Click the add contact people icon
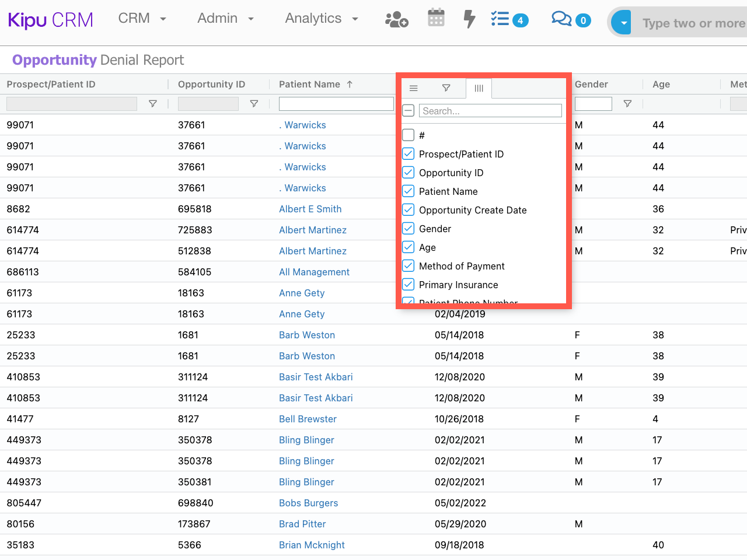The width and height of the screenshot is (747, 560). (x=396, y=20)
